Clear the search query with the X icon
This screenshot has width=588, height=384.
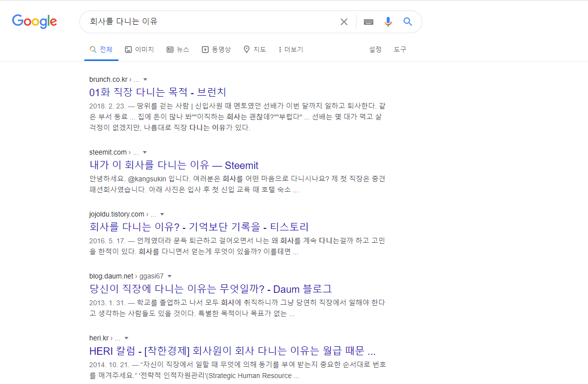[x=344, y=22]
